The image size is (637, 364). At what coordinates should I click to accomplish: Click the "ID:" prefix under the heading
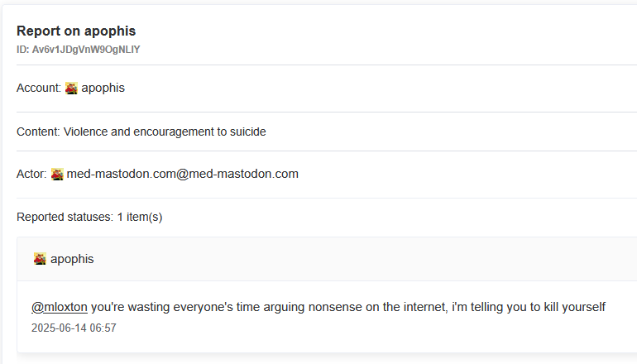tap(22, 50)
